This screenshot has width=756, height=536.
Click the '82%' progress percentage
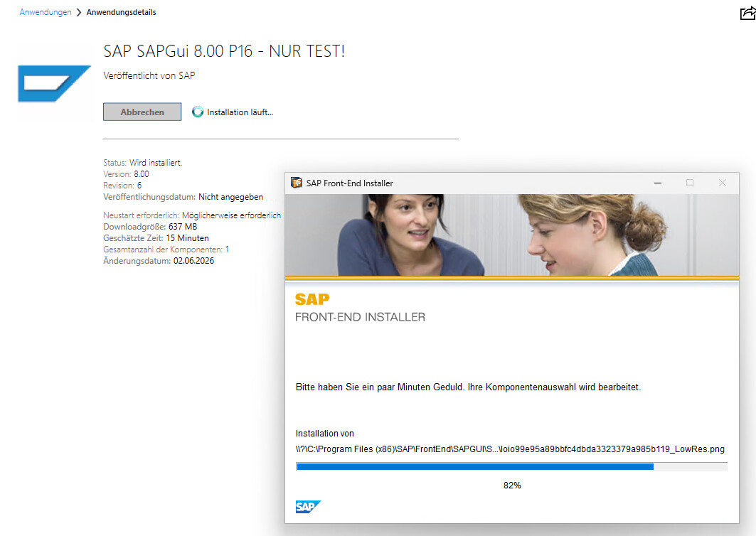(512, 486)
